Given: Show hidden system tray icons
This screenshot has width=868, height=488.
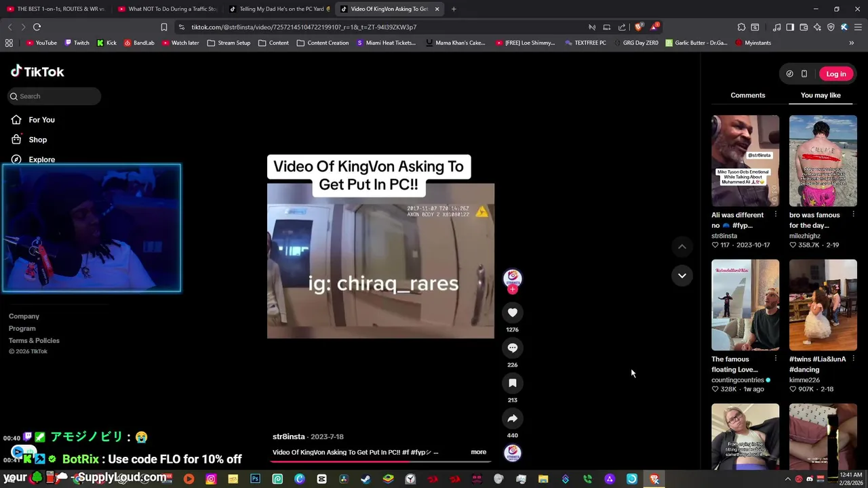Looking at the screenshot, I should point(788,479).
